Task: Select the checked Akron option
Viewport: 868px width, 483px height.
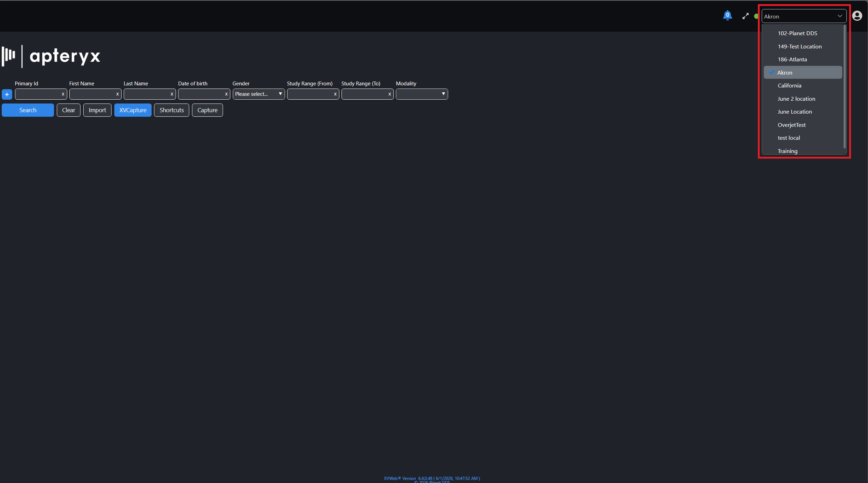Action: click(803, 72)
